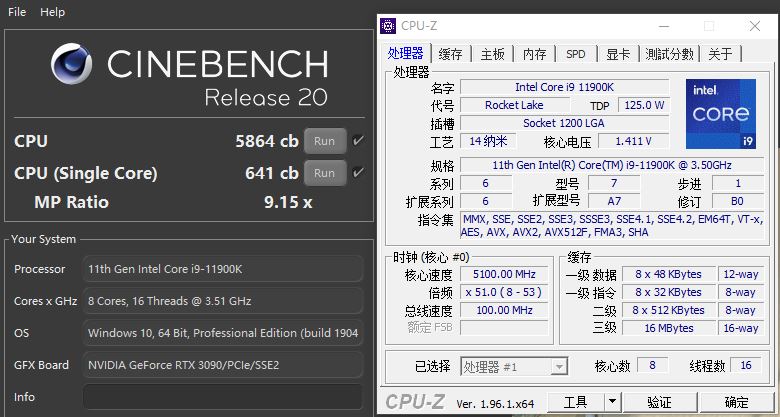The image size is (780, 417).
Task: Click the Rocket Lake code name value
Action: 514,105
